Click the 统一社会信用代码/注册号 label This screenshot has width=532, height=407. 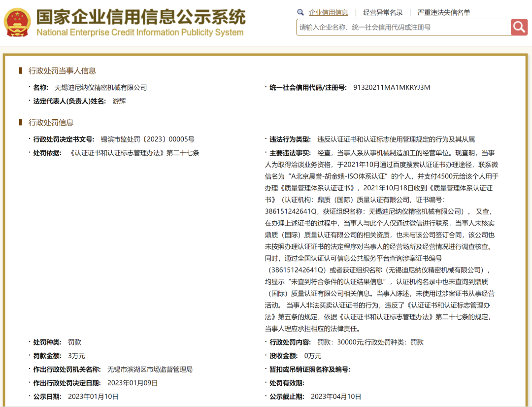[x=308, y=88]
